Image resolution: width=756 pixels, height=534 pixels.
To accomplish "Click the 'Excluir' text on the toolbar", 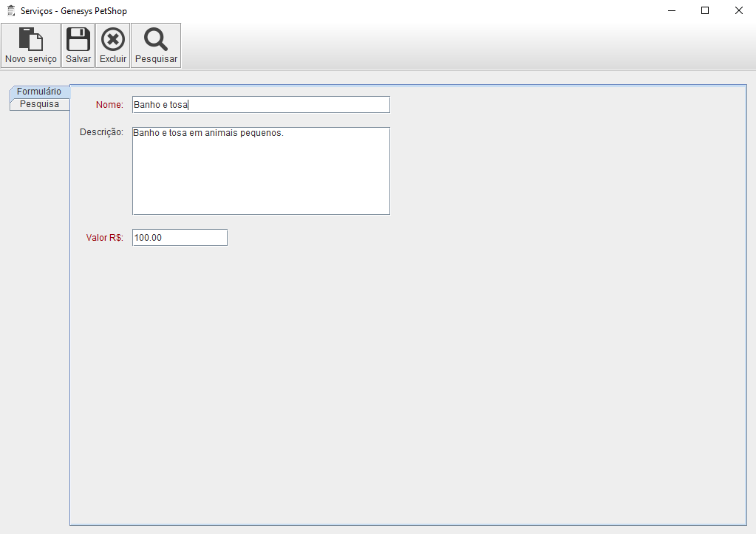I will tap(113, 59).
